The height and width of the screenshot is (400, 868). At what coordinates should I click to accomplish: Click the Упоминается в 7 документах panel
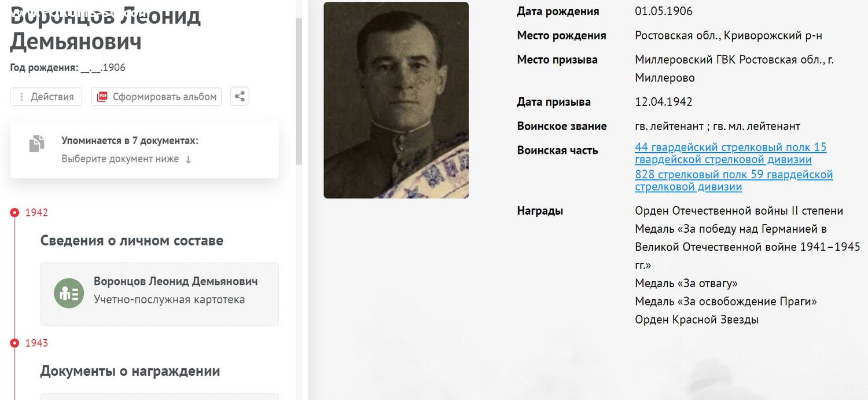click(x=145, y=149)
